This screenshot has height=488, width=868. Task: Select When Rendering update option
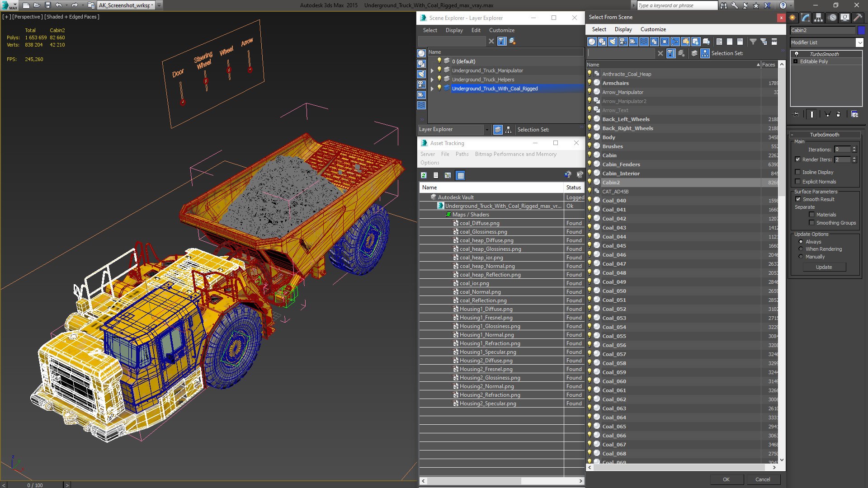(x=801, y=249)
